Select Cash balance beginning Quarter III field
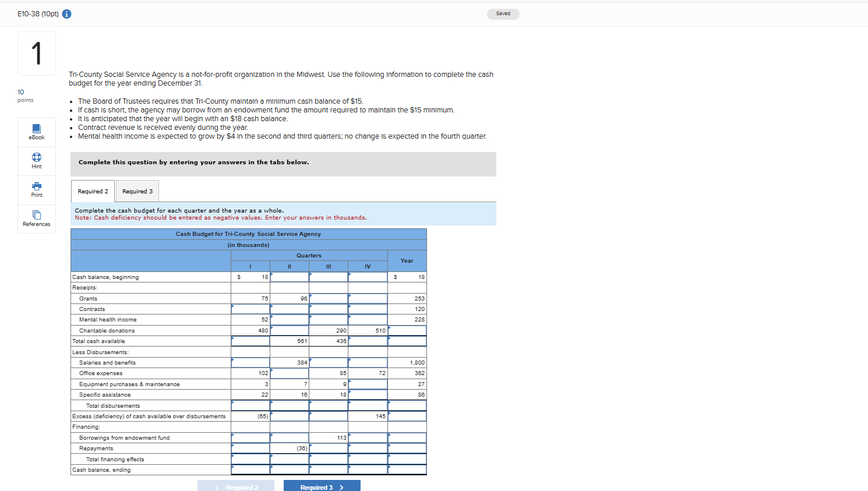 [329, 277]
